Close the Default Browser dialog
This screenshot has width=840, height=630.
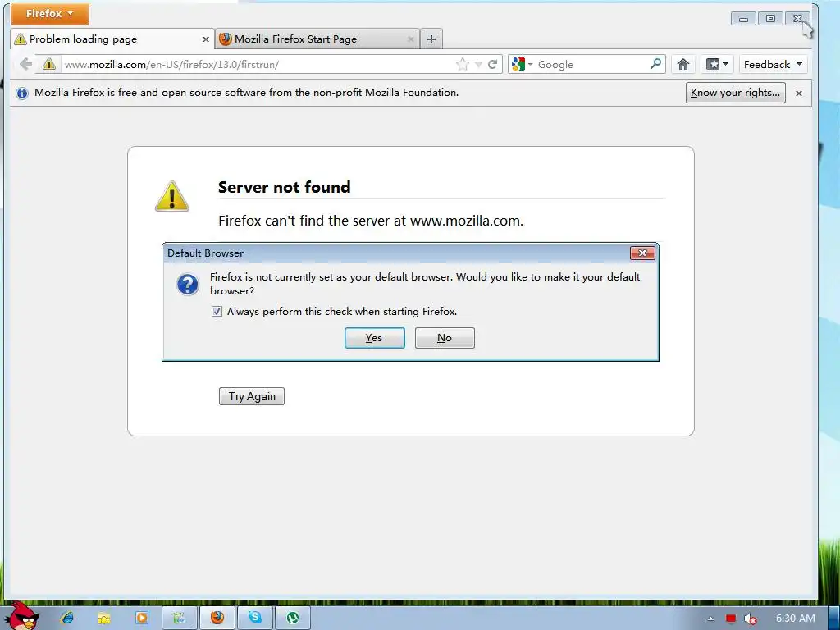(x=642, y=253)
